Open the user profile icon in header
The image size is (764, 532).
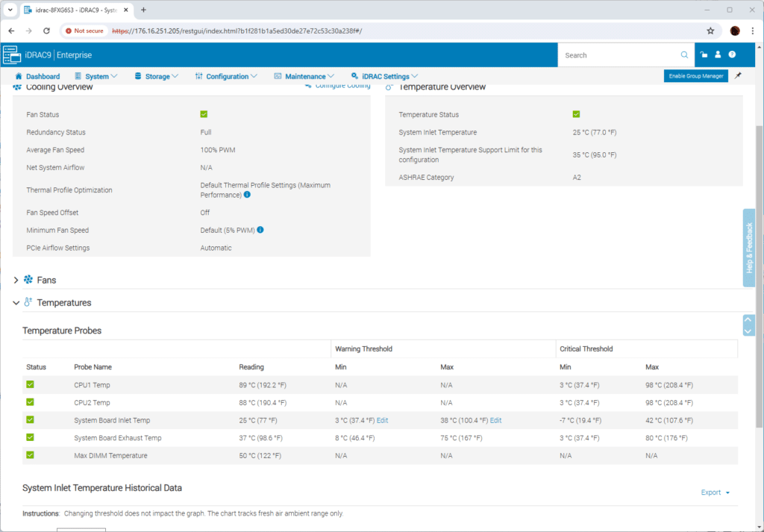tap(718, 54)
